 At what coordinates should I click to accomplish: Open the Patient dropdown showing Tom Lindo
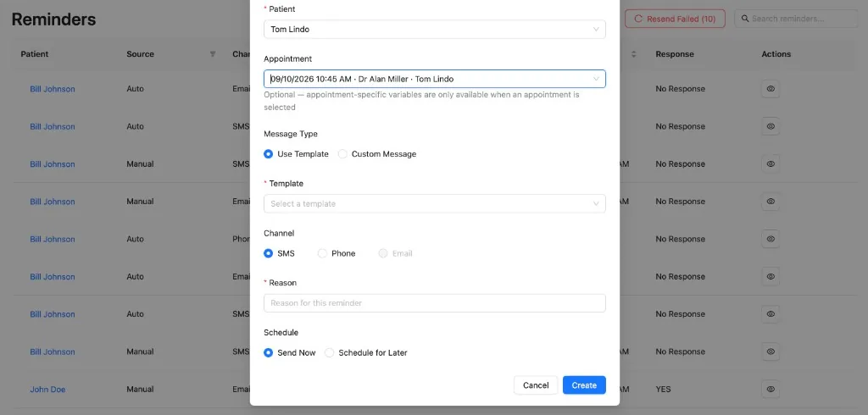coord(435,30)
